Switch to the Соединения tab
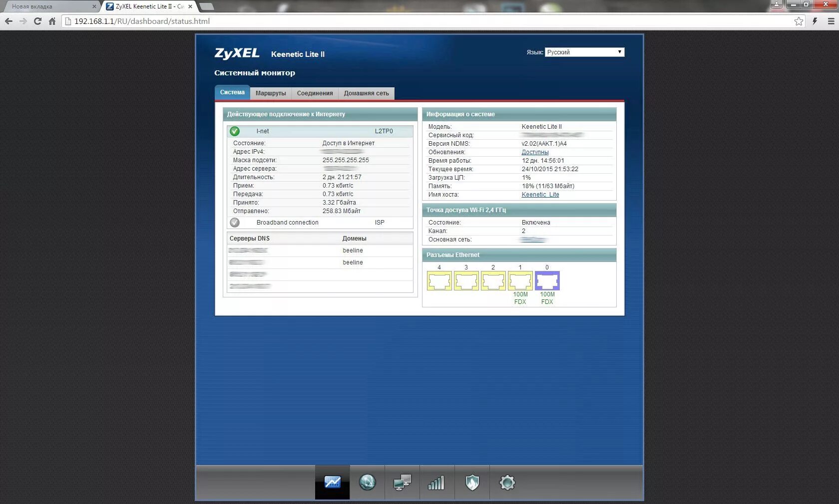 [315, 93]
